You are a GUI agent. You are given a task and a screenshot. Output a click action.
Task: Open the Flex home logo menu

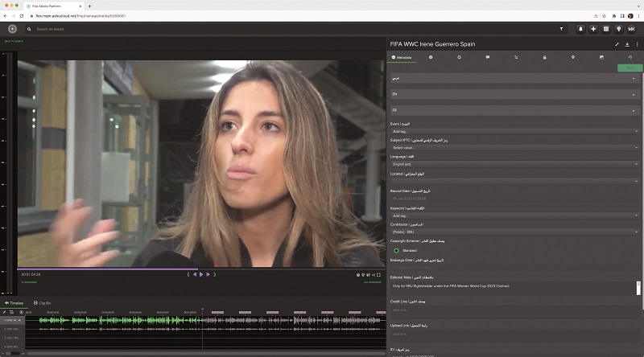click(x=12, y=29)
